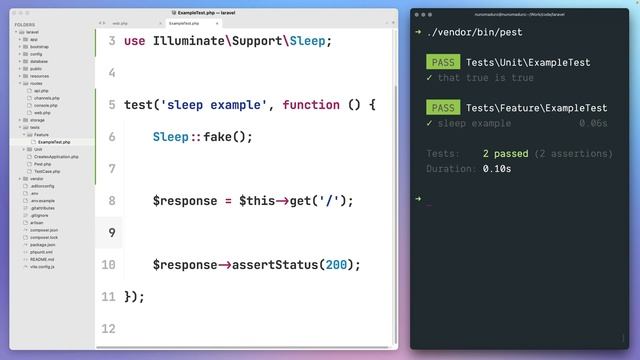Expand the vendor folder arrow
The height and width of the screenshot is (360, 640).
[x=20, y=179]
